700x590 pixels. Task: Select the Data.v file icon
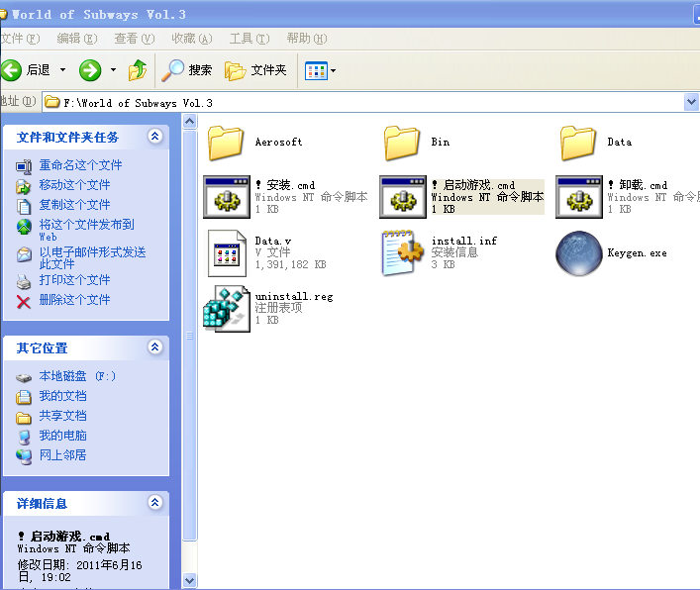point(226,252)
